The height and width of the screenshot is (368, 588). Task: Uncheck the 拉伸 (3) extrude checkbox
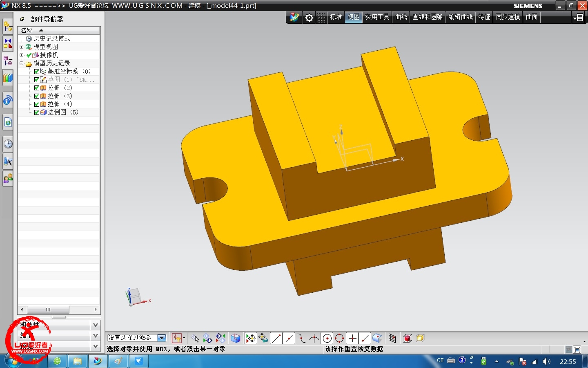click(37, 96)
